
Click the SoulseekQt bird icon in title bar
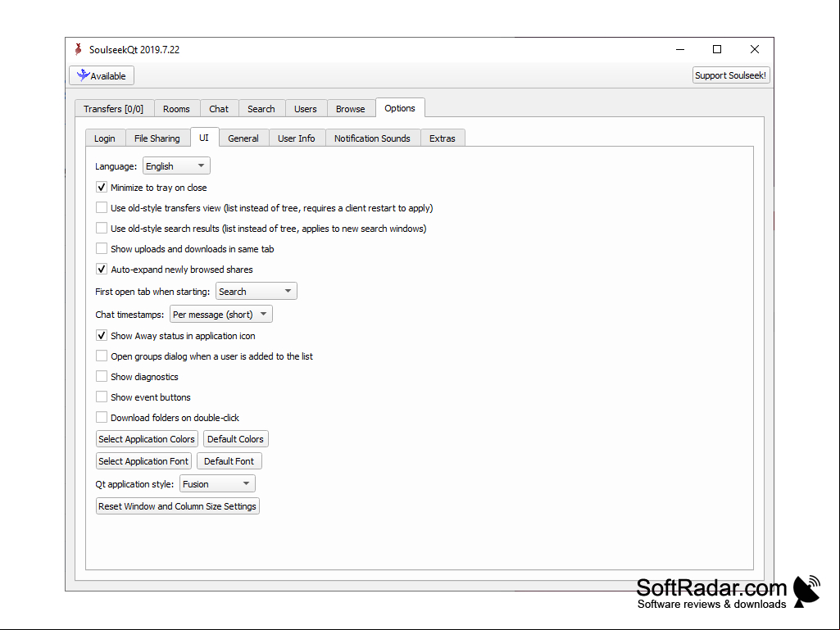pyautogui.click(x=78, y=49)
